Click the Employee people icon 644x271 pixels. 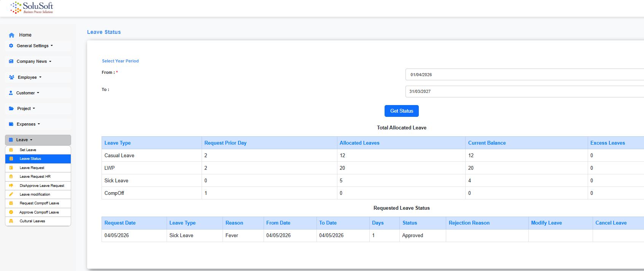click(11, 77)
